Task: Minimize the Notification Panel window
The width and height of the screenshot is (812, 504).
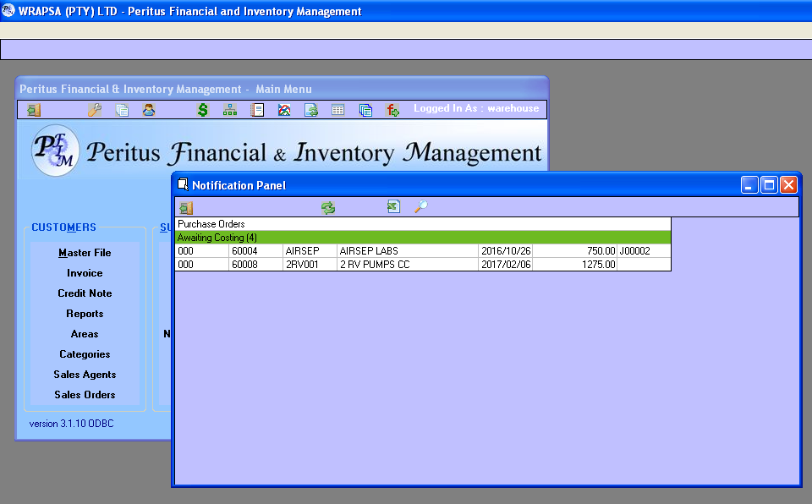Action: pos(749,185)
